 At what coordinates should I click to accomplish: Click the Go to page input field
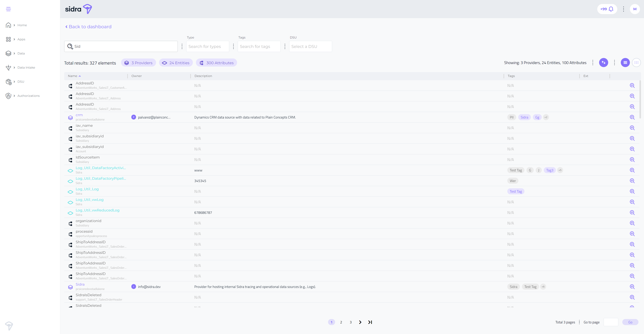tap(611, 322)
